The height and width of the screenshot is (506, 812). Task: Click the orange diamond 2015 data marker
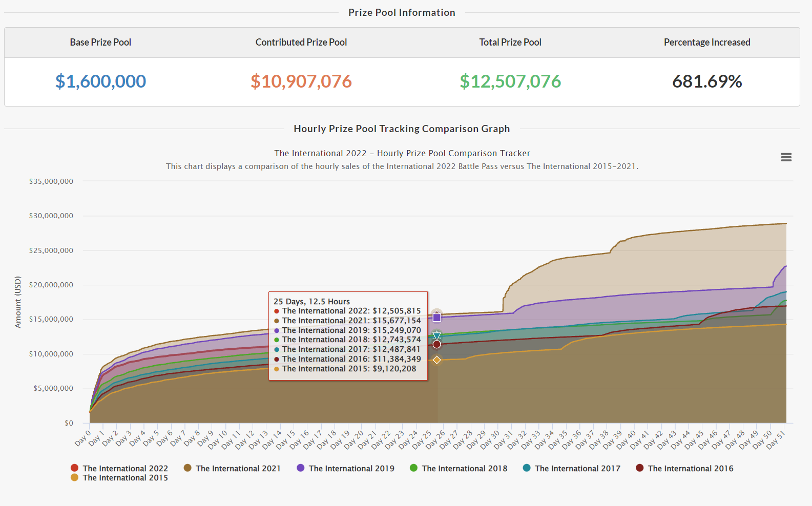coord(436,360)
